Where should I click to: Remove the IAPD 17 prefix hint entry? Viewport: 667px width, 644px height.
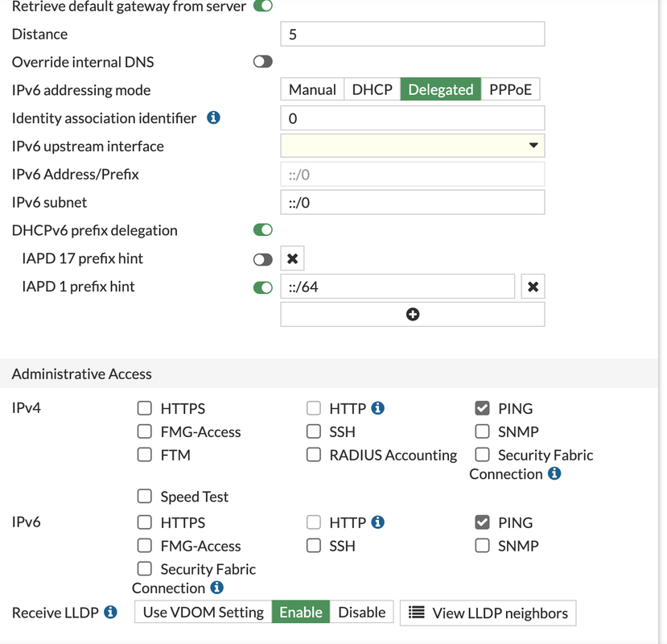[292, 258]
